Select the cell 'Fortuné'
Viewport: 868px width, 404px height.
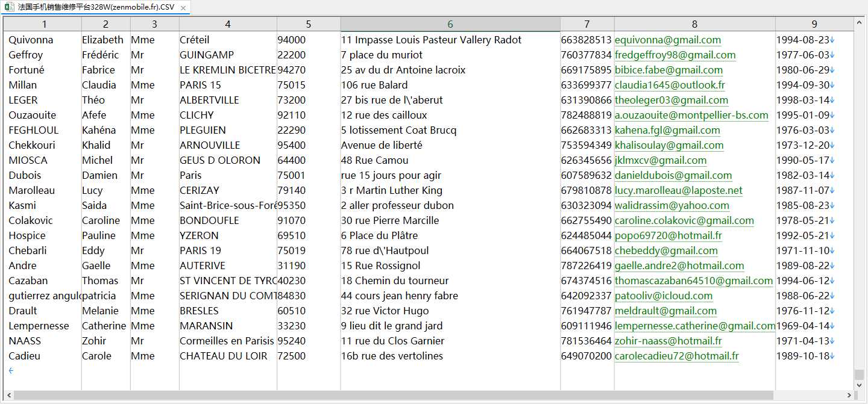click(27, 70)
